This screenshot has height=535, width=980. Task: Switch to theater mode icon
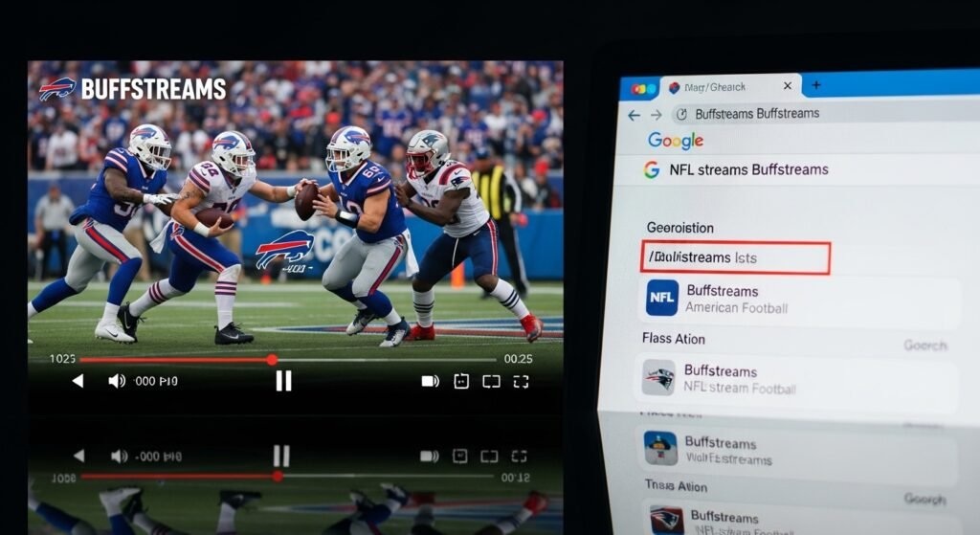pos(491,381)
